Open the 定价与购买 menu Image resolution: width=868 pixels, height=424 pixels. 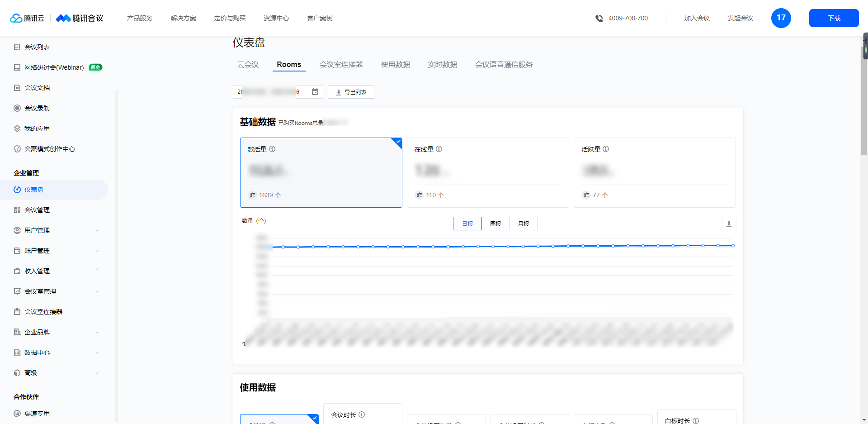(230, 18)
